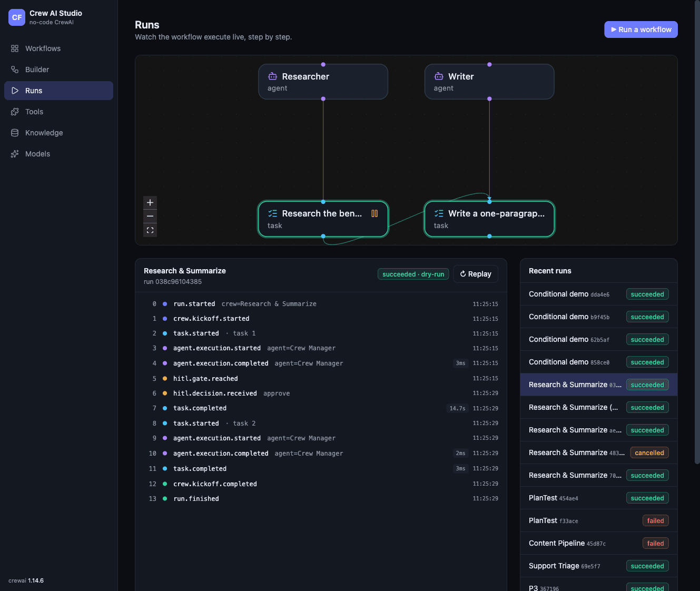Select the Runs menu item

coord(58,91)
